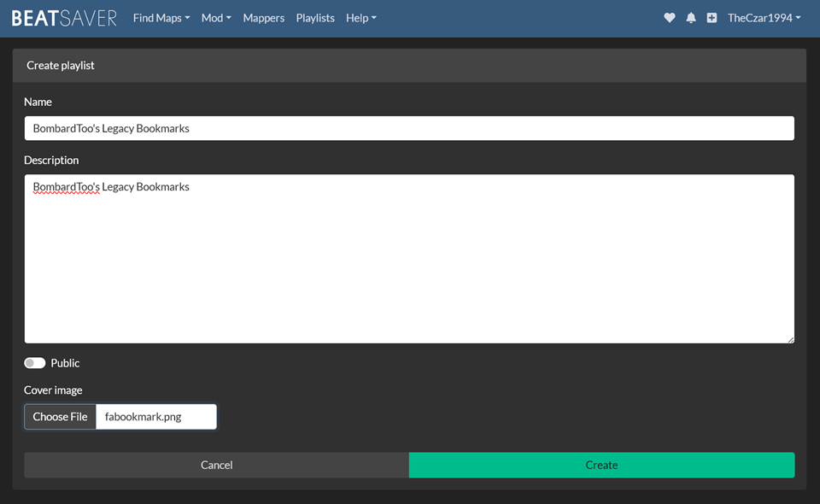Navigate to Playlists in the navbar

click(x=315, y=18)
